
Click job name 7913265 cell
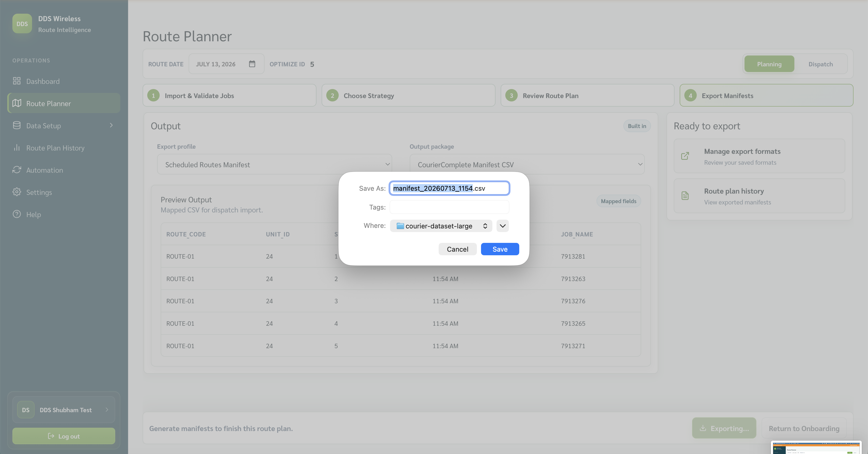pos(573,323)
